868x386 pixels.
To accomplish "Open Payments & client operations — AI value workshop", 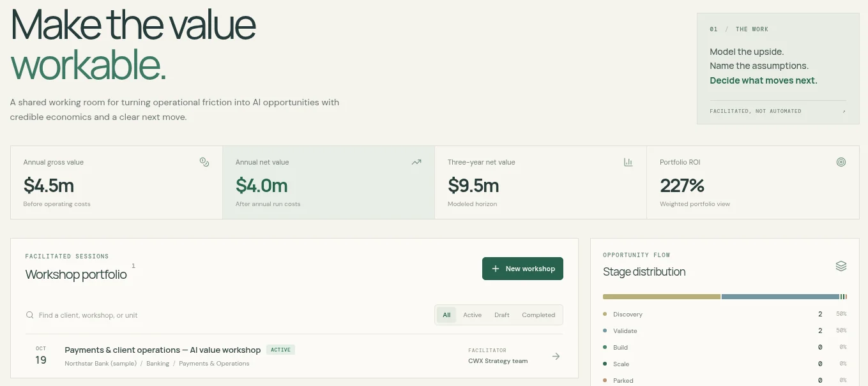I will click(x=163, y=350).
